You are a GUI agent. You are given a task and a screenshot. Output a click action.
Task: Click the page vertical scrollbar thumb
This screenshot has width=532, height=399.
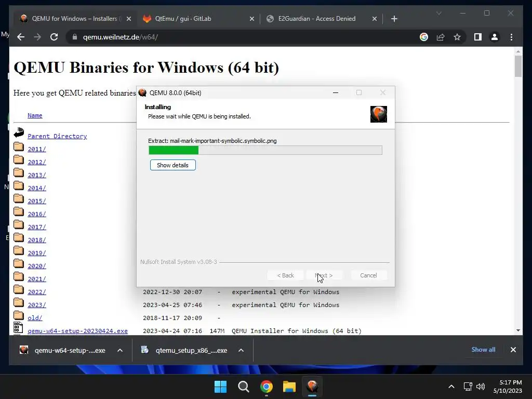click(518, 66)
